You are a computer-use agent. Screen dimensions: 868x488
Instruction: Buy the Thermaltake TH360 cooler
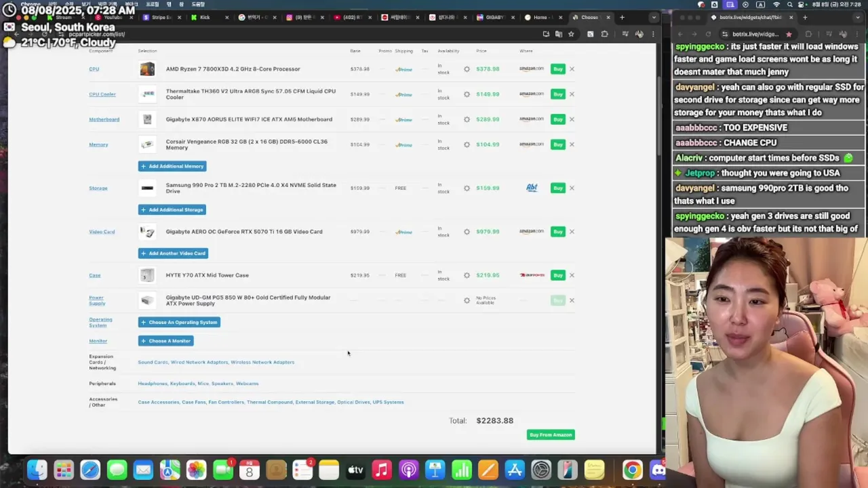point(557,94)
